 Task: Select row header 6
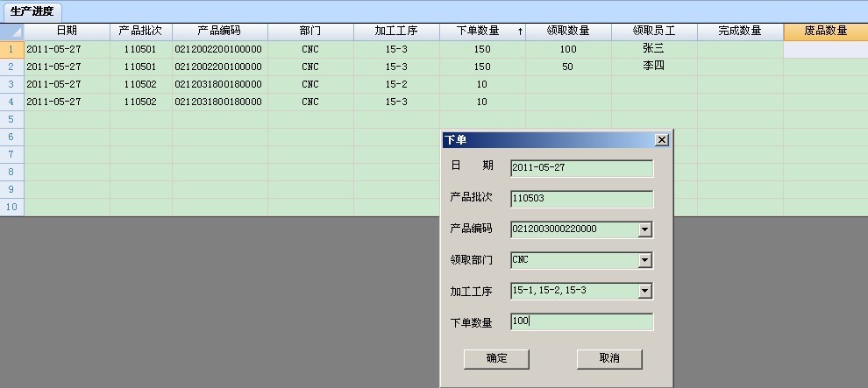tap(11, 137)
